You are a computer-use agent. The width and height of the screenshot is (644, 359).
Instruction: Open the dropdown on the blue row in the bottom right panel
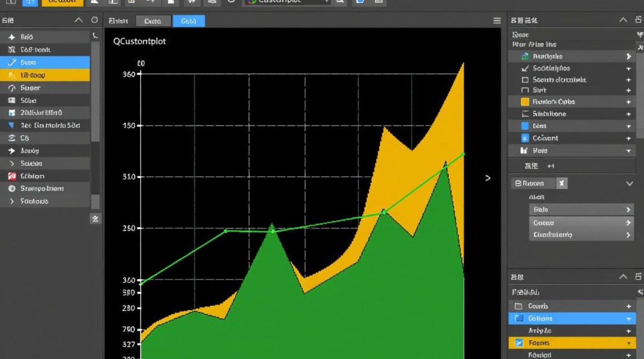point(629,319)
